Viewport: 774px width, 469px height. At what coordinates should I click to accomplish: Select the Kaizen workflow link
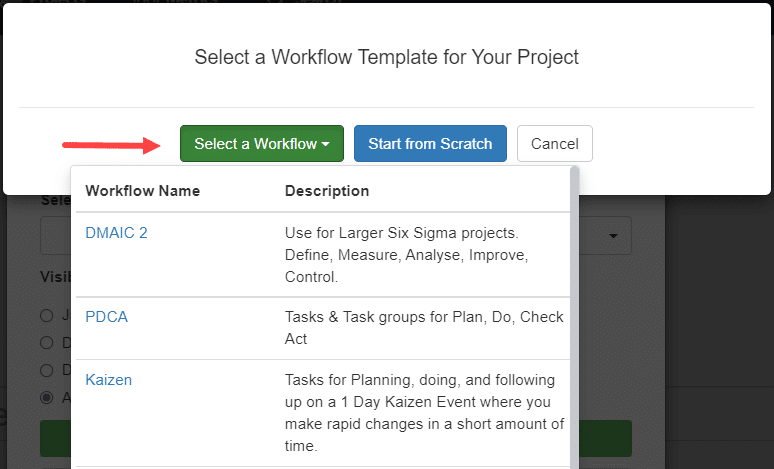click(x=109, y=380)
